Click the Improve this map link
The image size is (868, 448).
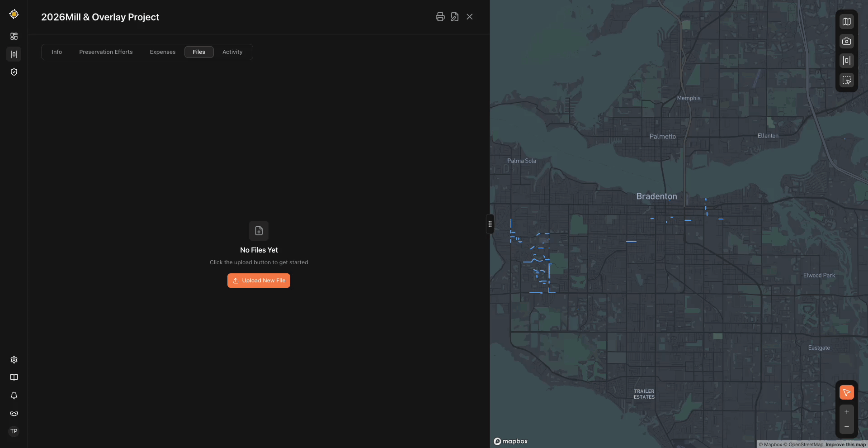pos(845,444)
